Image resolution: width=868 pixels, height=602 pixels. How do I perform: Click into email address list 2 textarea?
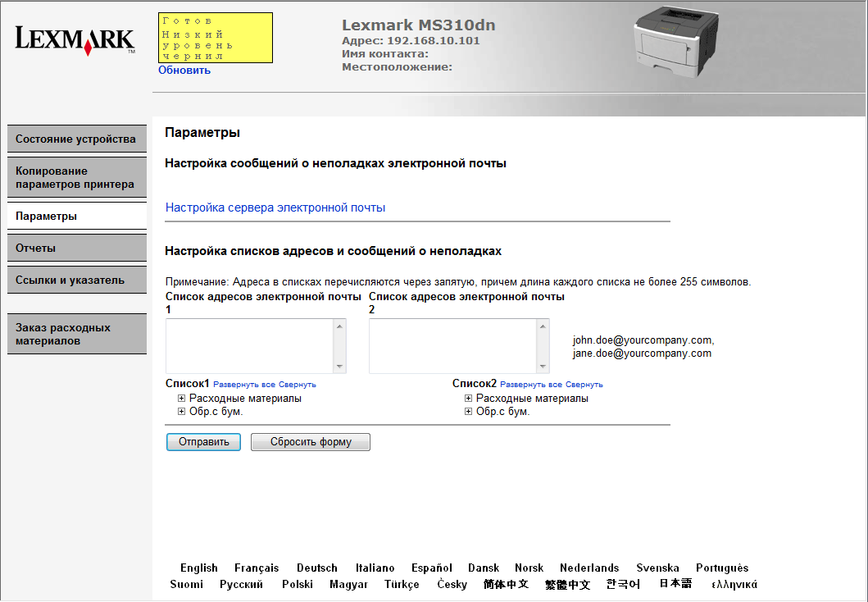[452, 346]
